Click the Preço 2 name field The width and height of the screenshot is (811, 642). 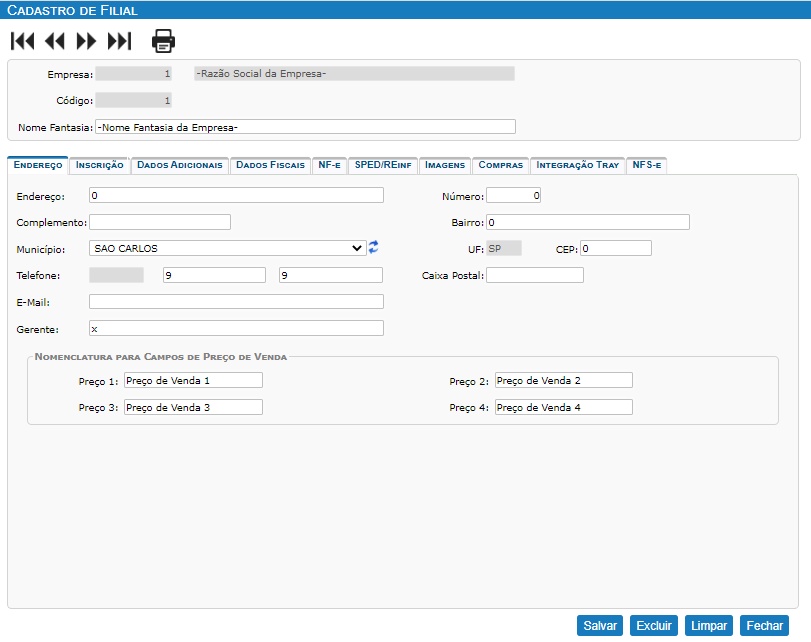pos(564,380)
